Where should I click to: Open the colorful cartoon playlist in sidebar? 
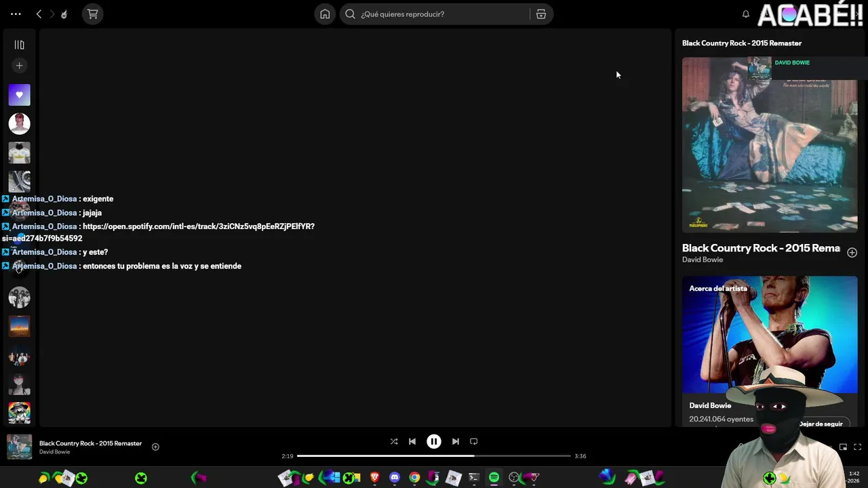tap(19, 413)
